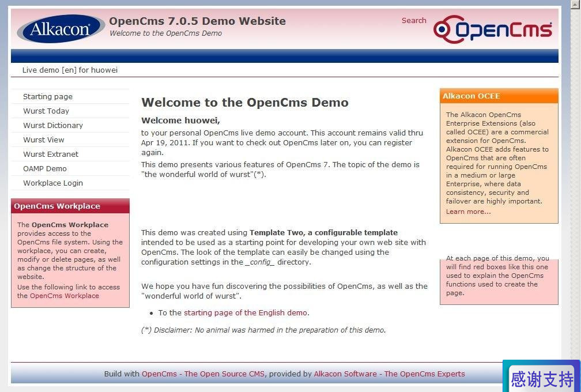Open the starting page of the English demo link
This screenshot has height=392, width=581.
(246, 313)
